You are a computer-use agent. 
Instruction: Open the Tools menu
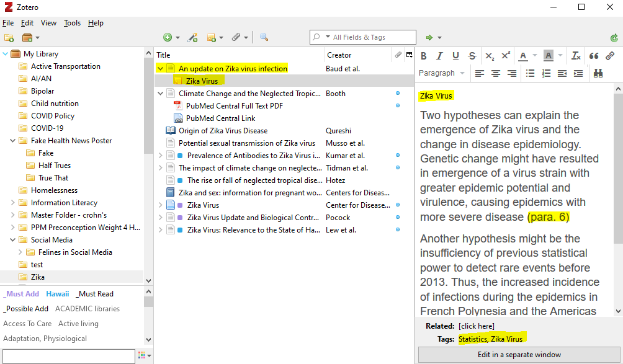tap(73, 23)
